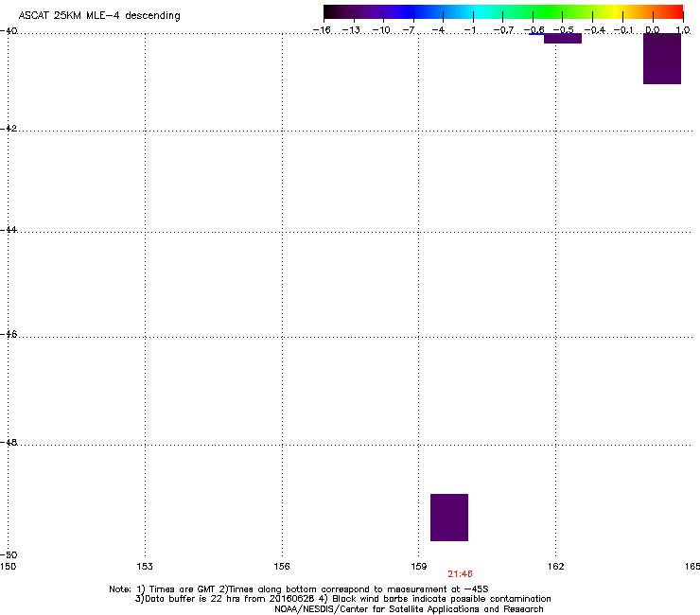Click the -0.1 colorbar label
Viewport: 700px width, 615px height.
[x=623, y=30]
